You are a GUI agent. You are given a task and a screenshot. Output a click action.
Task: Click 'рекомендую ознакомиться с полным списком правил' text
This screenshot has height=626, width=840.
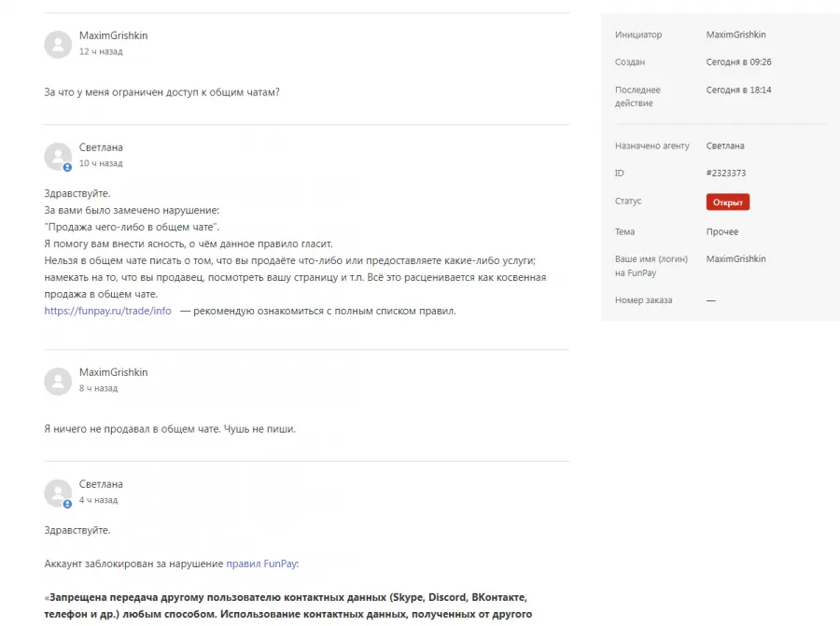325,311
